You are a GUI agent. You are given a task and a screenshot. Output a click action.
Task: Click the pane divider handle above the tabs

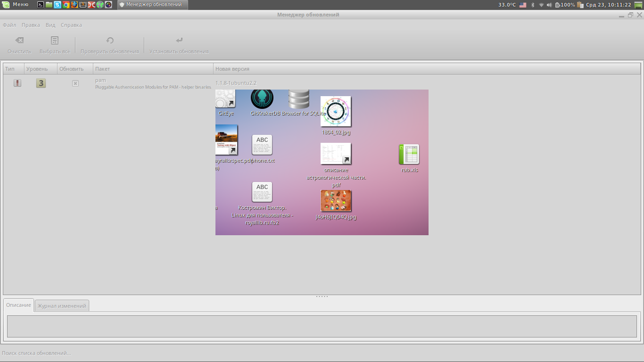coord(322,296)
